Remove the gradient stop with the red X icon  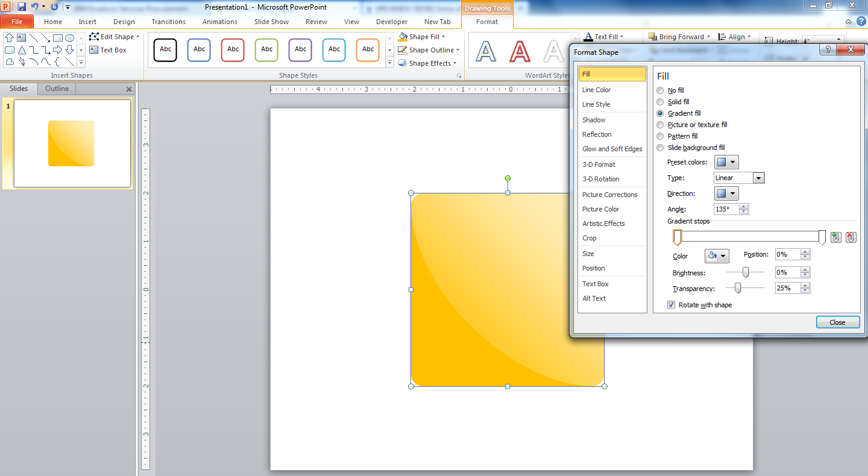(x=851, y=237)
